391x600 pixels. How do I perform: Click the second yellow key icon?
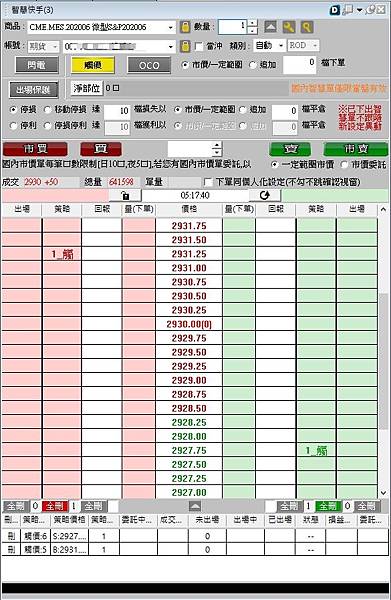point(307,26)
